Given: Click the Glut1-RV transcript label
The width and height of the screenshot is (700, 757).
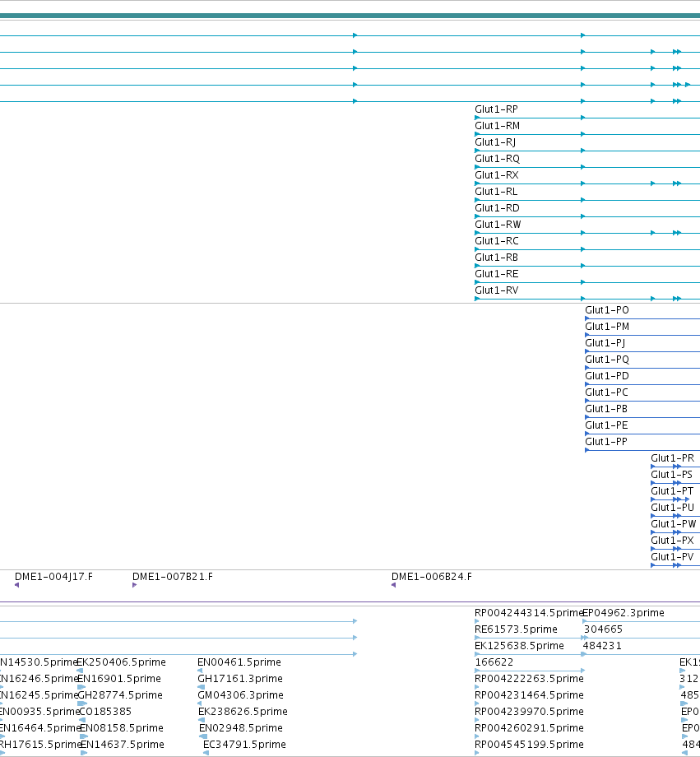Looking at the screenshot, I should [x=497, y=290].
